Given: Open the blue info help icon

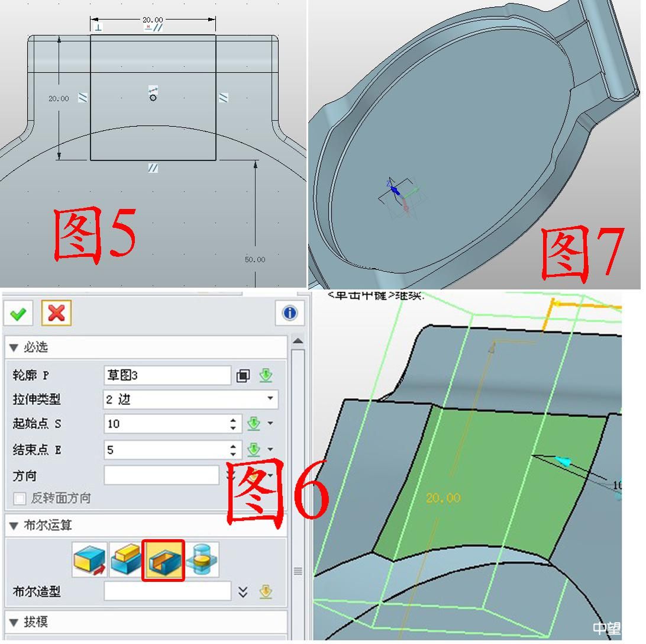Looking at the screenshot, I should pyautogui.click(x=289, y=313).
